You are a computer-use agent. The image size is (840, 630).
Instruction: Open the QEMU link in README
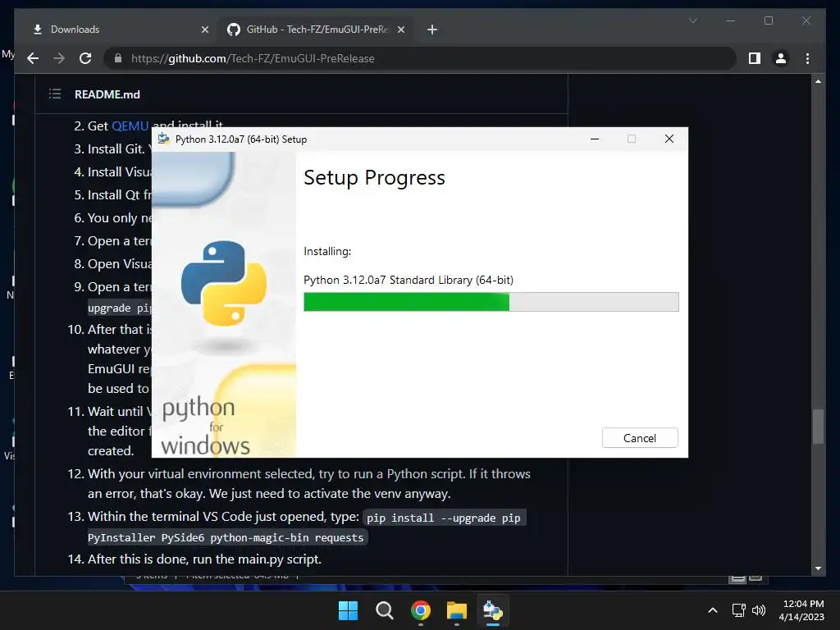[x=130, y=126]
